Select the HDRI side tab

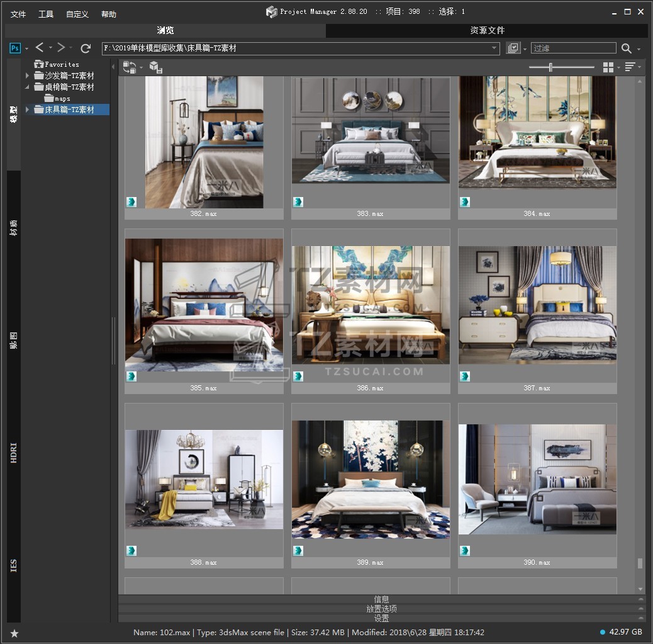14,453
